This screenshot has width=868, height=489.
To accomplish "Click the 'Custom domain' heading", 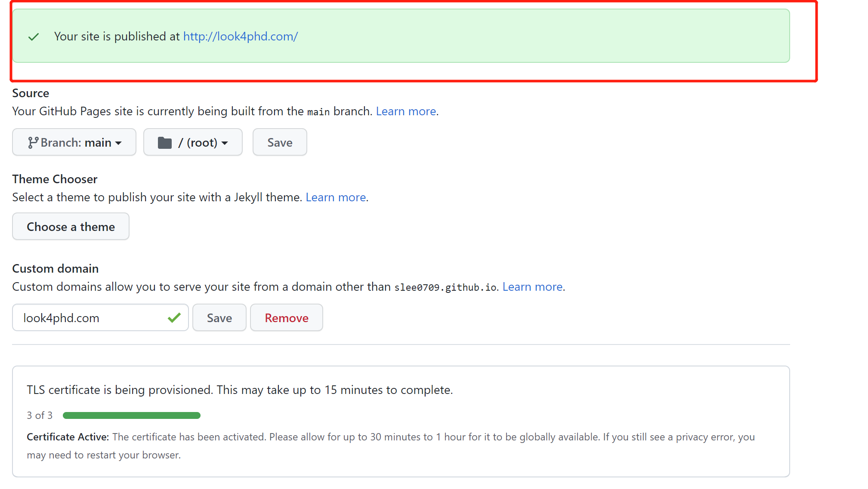I will [x=55, y=269].
